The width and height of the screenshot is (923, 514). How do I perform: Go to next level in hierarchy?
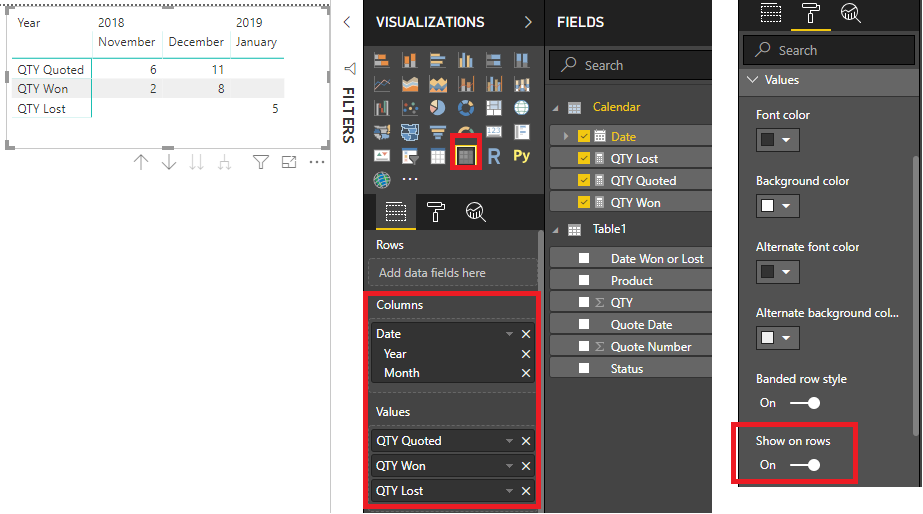tap(197, 163)
